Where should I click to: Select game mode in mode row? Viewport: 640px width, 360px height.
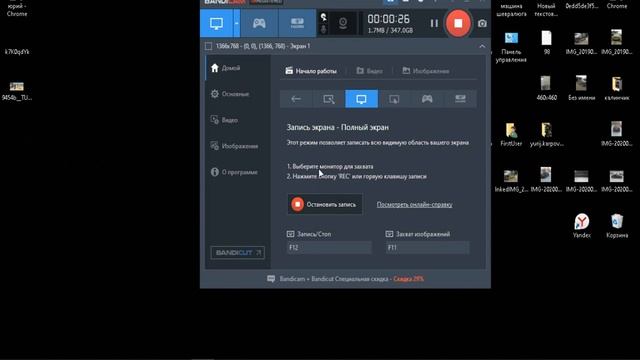point(427,99)
